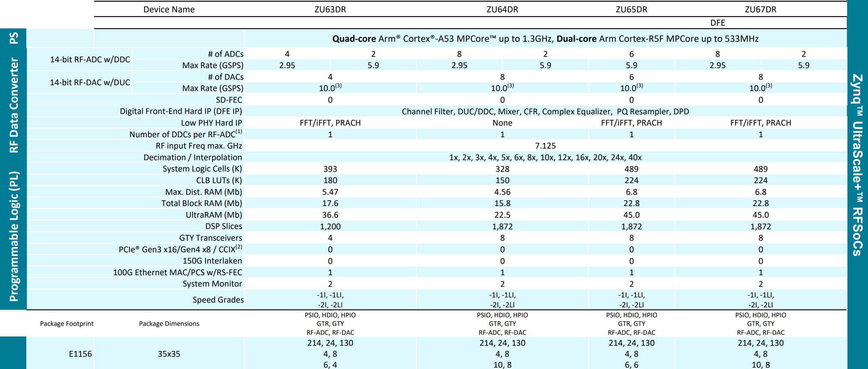Image resolution: width=868 pixels, height=369 pixels.
Task: Click the Low PHY Hard IP label
Action: 211,123
